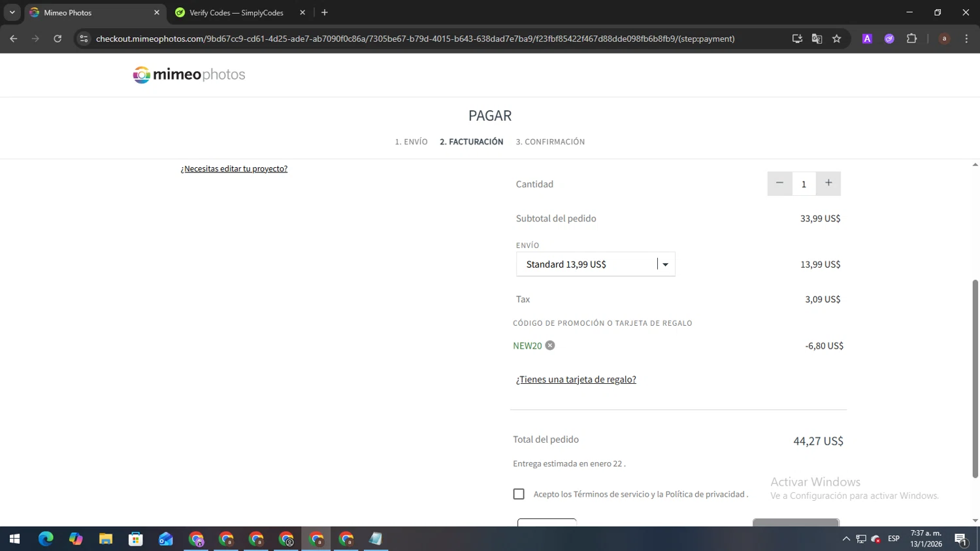Click the Mimeo Photos logo
The height and width of the screenshot is (551, 980).
click(189, 74)
